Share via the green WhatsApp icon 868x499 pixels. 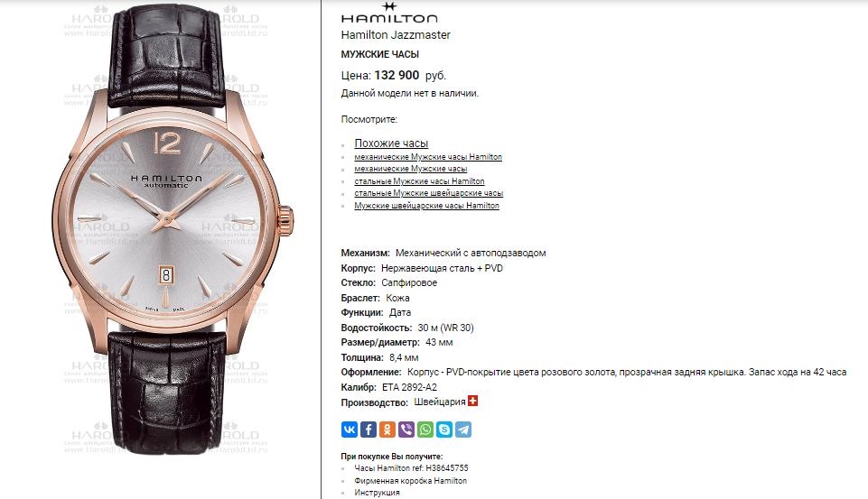(x=425, y=430)
